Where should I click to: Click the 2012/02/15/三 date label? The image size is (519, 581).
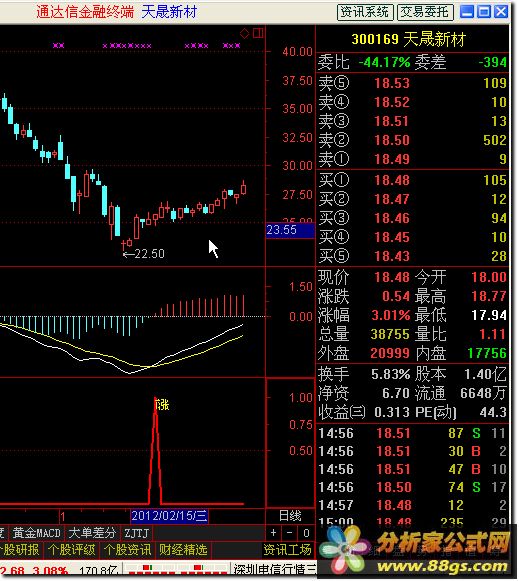click(x=169, y=516)
